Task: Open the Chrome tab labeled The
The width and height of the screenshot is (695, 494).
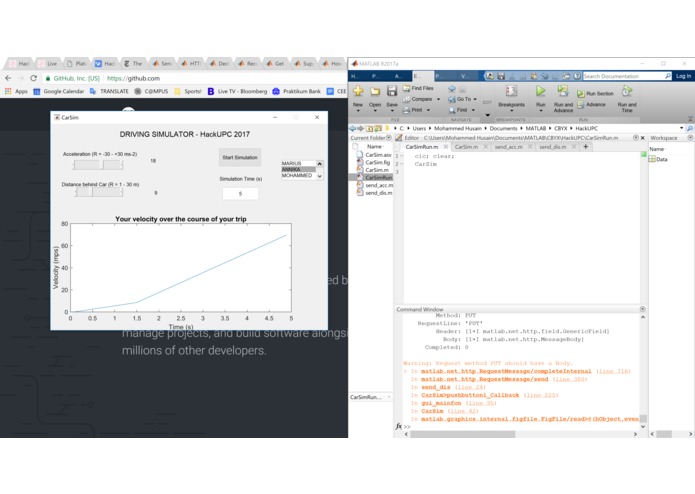Action: click(133, 64)
